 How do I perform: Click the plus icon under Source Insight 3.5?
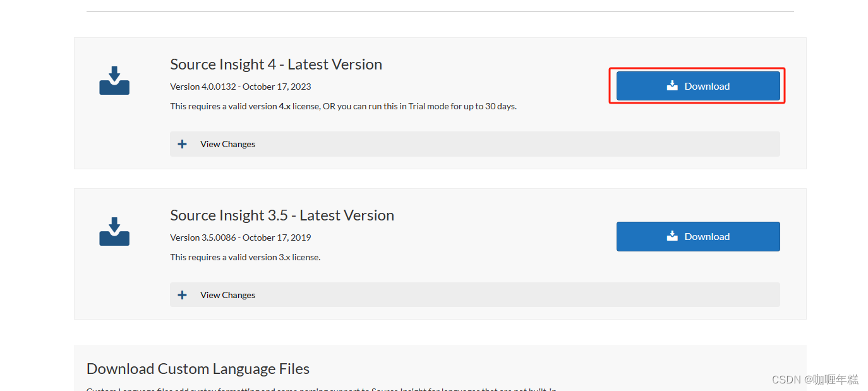point(183,295)
